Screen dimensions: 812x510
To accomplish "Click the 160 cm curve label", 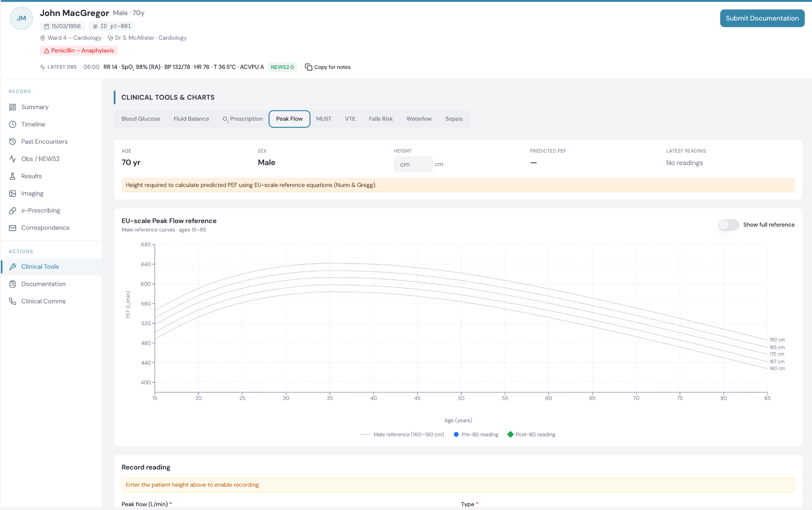I will click(x=777, y=369).
